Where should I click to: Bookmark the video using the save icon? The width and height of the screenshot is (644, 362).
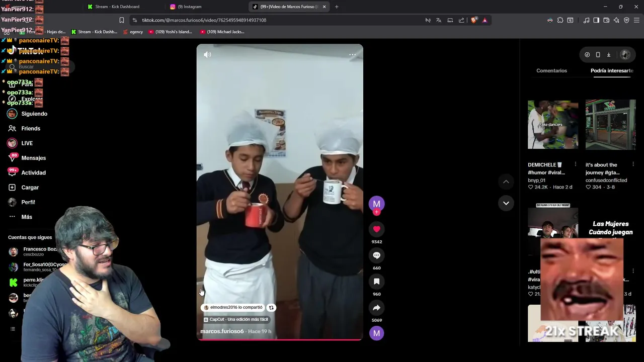point(376,282)
